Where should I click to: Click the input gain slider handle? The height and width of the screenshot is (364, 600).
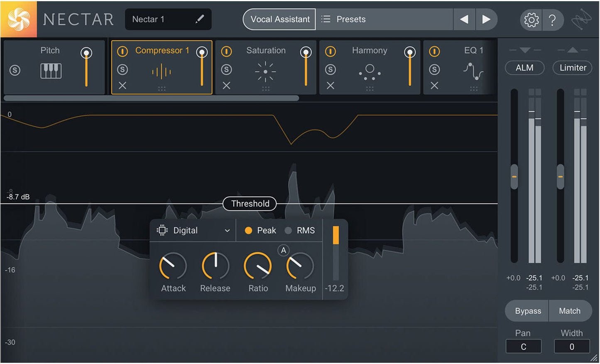pyautogui.click(x=514, y=177)
